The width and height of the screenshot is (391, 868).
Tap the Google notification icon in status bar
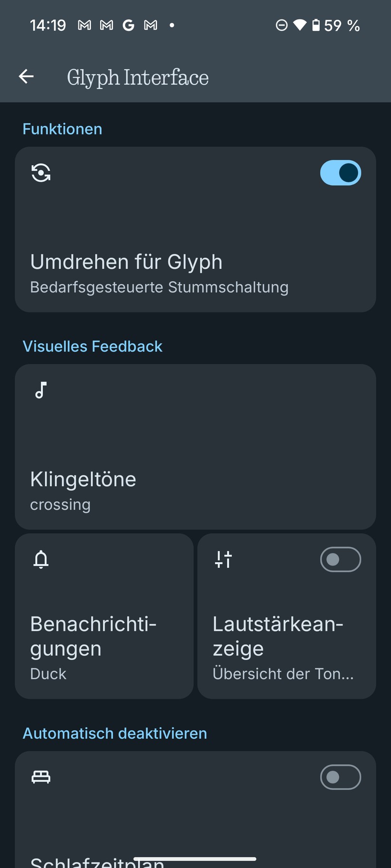click(x=128, y=25)
